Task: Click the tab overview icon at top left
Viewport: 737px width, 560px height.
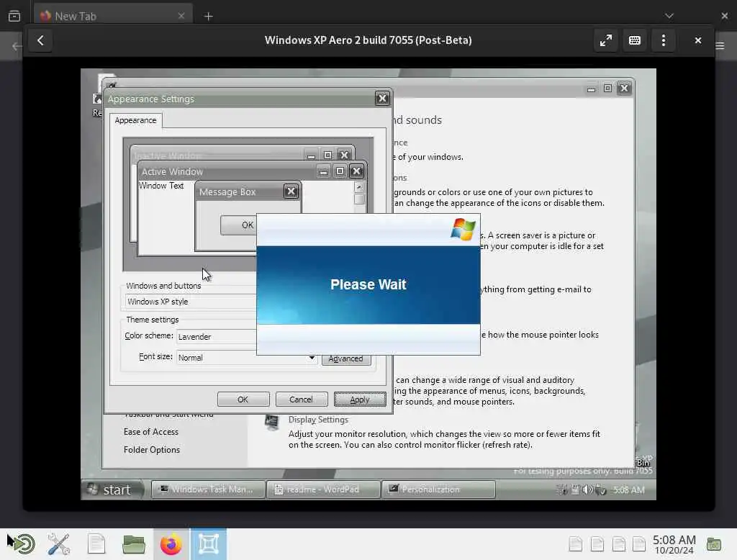Action: point(14,16)
